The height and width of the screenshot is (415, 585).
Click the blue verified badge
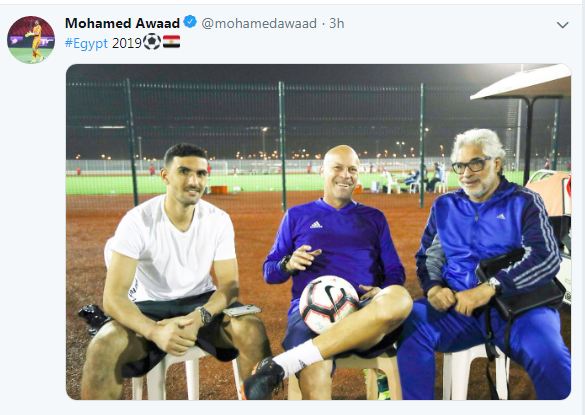pyautogui.click(x=190, y=22)
